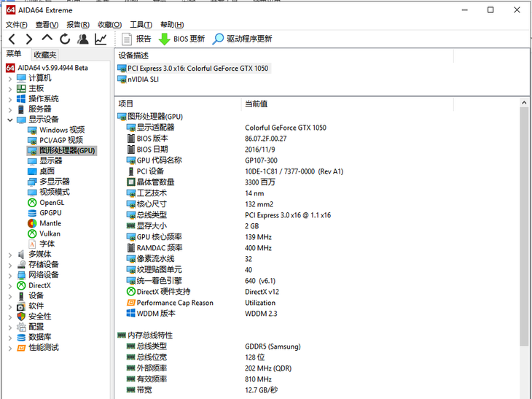Click the 操作系统 Windows logo icon

click(x=21, y=98)
